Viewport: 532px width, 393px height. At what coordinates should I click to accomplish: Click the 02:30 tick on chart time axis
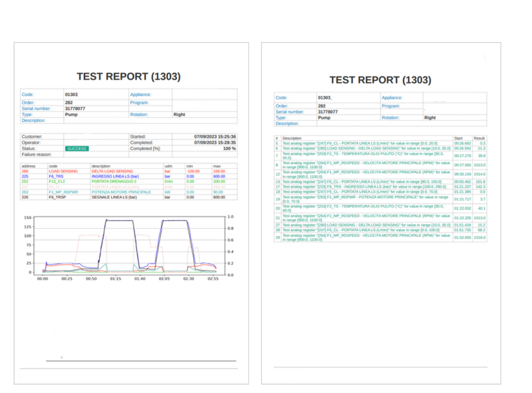[x=188, y=278]
